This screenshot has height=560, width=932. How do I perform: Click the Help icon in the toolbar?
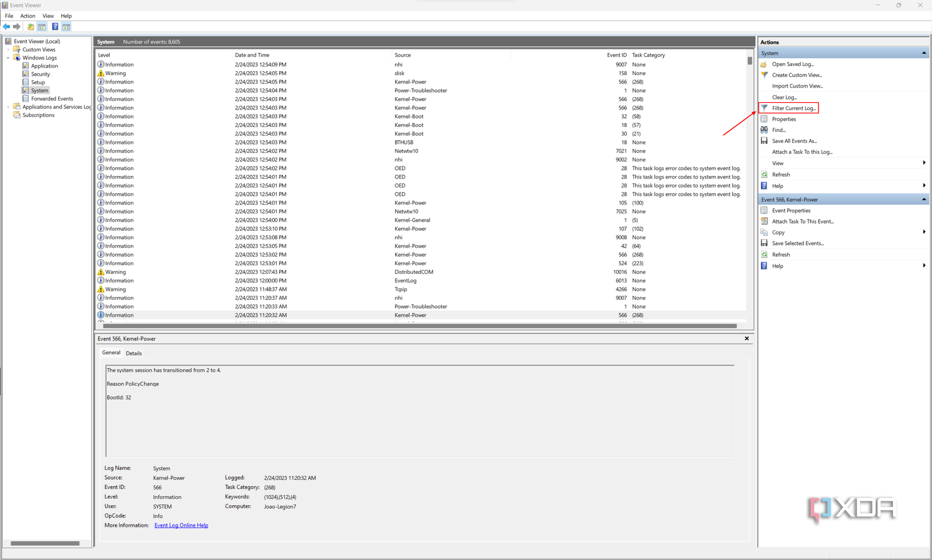click(x=55, y=27)
